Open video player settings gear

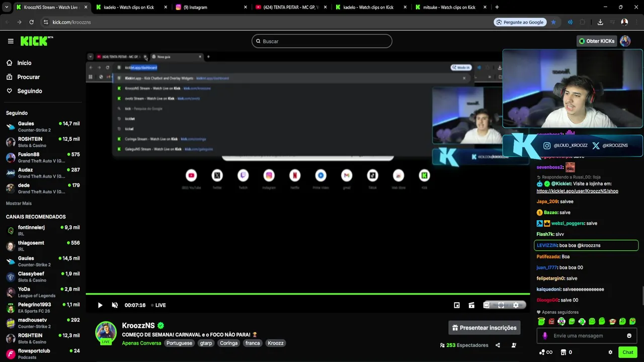pyautogui.click(x=516, y=305)
